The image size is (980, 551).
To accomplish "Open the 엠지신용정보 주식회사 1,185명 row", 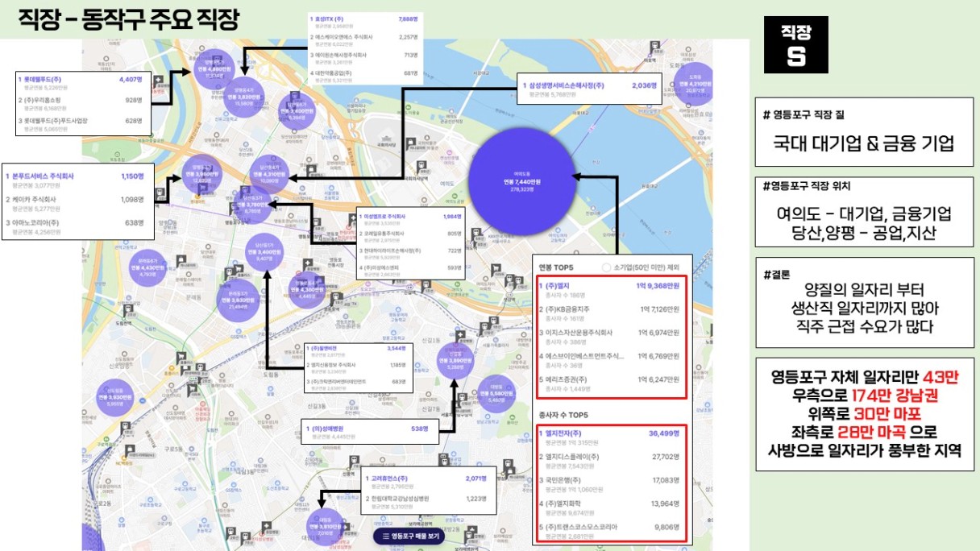I will click(358, 367).
